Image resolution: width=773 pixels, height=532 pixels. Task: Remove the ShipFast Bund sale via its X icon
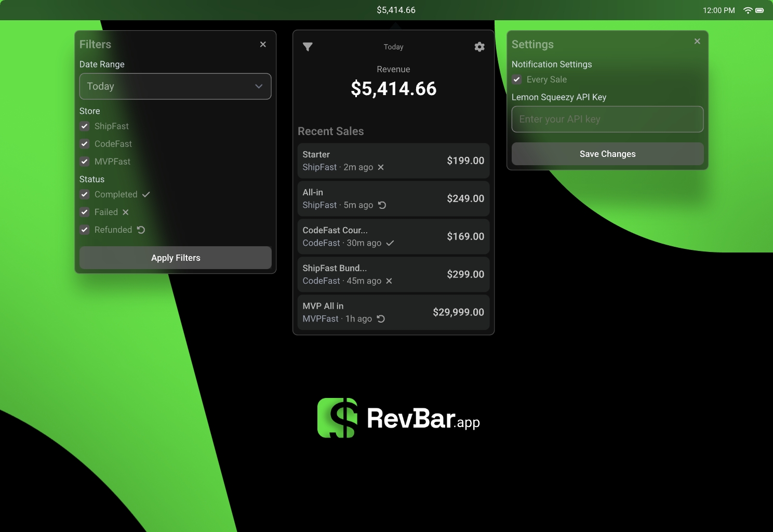pos(389,281)
